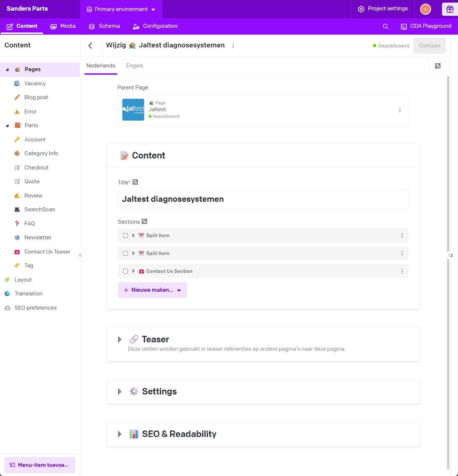Expand the first Split Item row

click(x=133, y=236)
